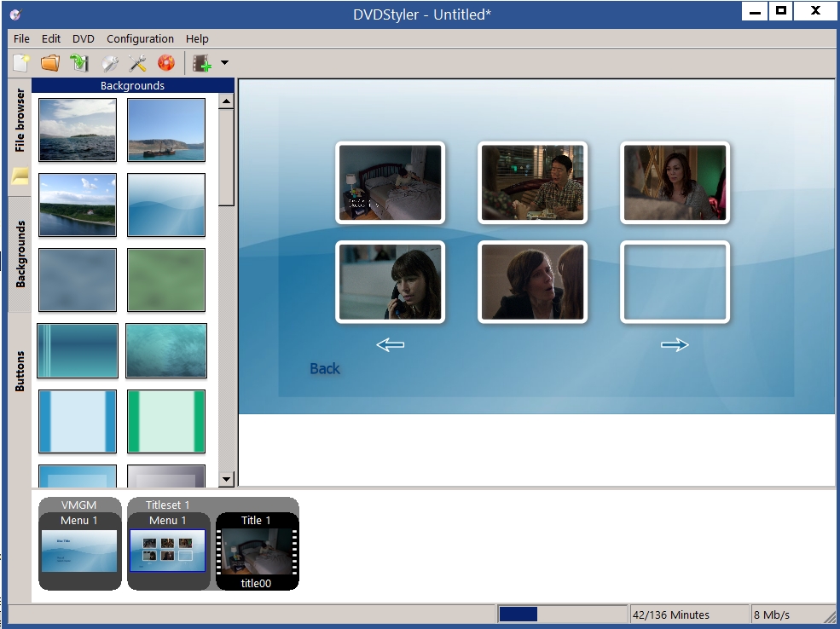Click the scroll-up arrow in Backgrounds panel
Screen dimensions: 840x629
[226, 101]
